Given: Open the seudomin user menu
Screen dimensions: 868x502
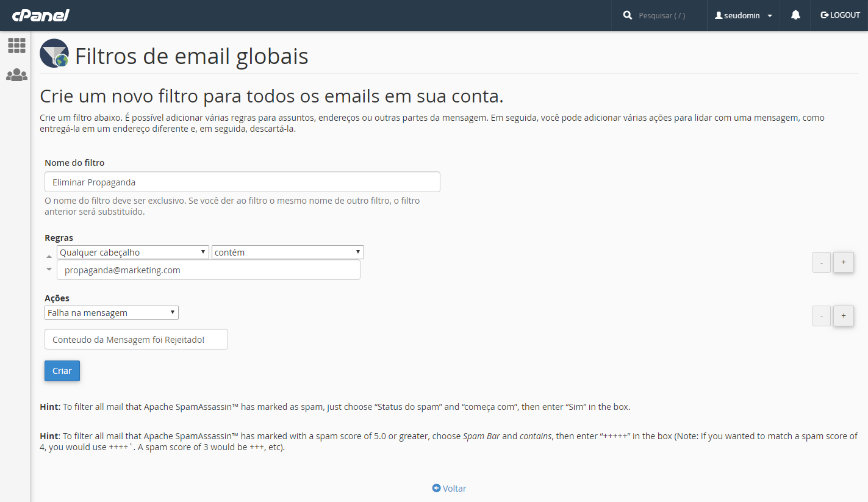Looking at the screenshot, I should tap(744, 15).
